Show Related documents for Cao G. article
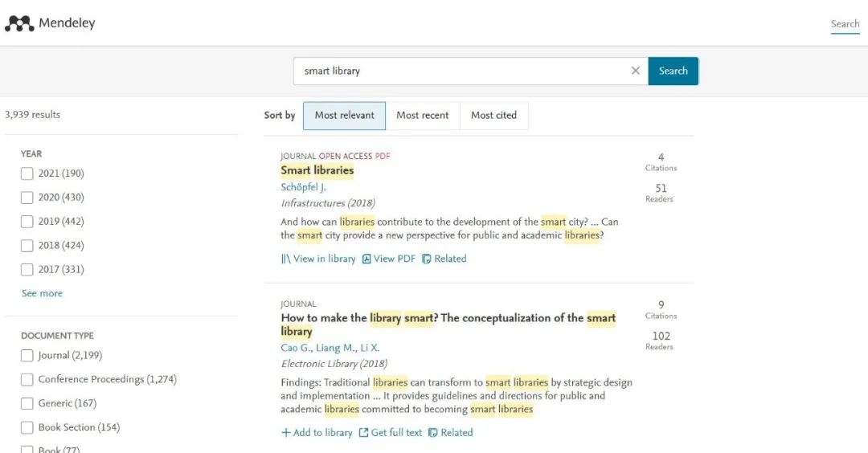Image resolution: width=868 pixels, height=453 pixels. (451, 432)
